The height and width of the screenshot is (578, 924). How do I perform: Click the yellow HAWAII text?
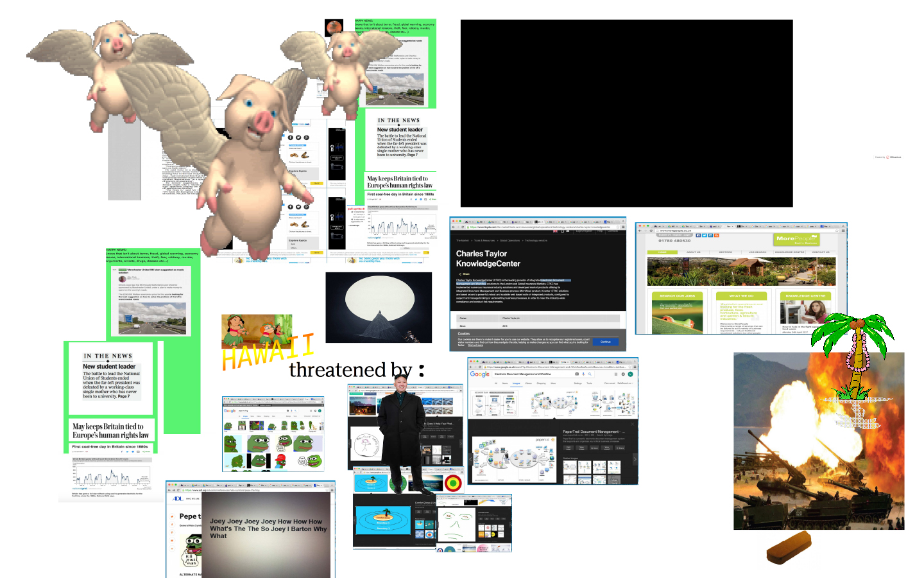coord(268,351)
